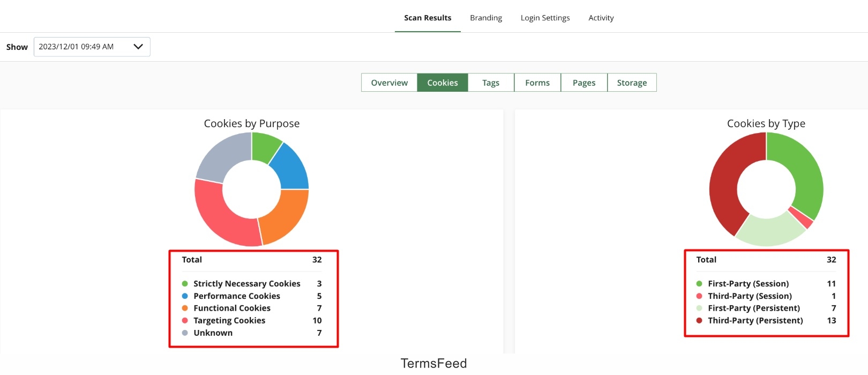This screenshot has width=868, height=375.
Task: Click the Functional Cookies orange legend dot
Action: click(185, 308)
